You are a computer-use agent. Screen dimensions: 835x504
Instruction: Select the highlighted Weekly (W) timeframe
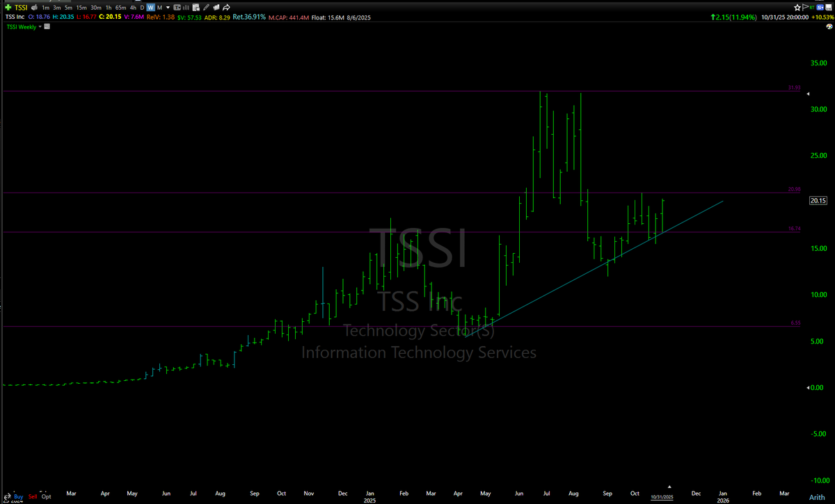[150, 8]
